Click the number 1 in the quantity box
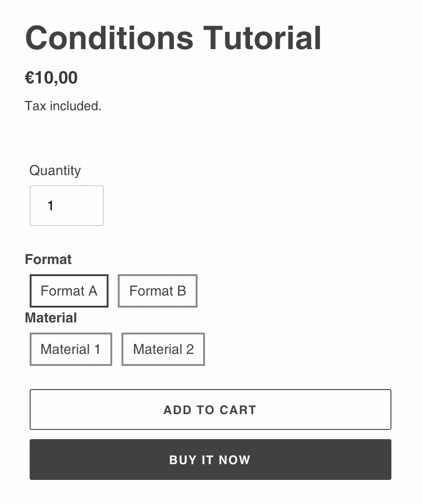The image size is (422, 504). point(51,206)
